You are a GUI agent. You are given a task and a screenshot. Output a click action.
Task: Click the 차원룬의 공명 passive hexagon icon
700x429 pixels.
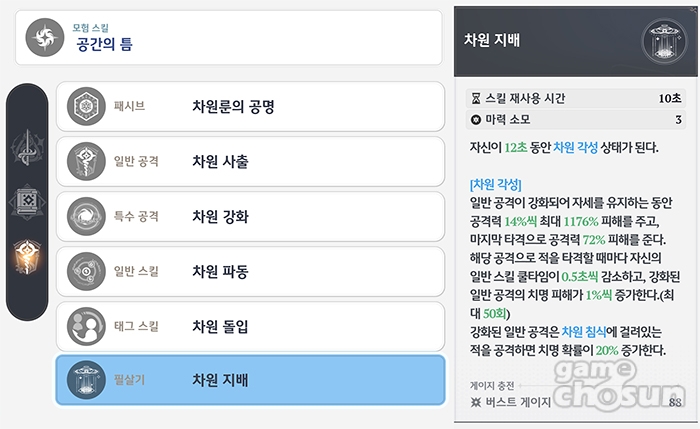[x=86, y=106]
